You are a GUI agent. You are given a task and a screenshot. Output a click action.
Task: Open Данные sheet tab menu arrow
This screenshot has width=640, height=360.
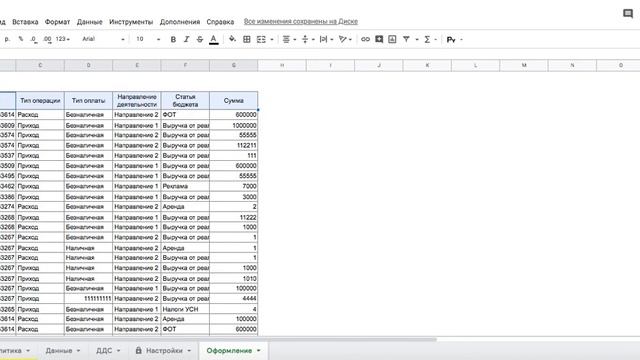click(x=78, y=351)
